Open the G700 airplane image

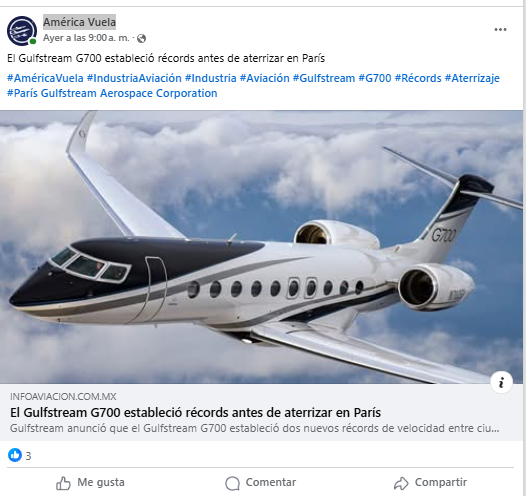[x=261, y=247]
